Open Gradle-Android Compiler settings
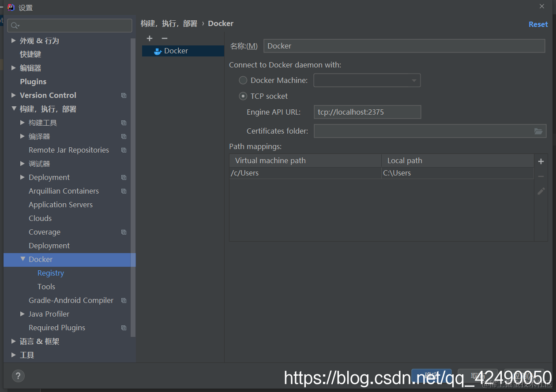The height and width of the screenshot is (392, 556). point(71,300)
